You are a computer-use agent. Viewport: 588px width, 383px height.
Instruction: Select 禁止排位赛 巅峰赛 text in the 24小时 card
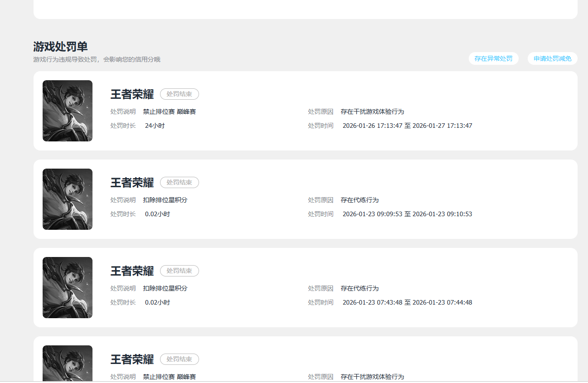click(x=170, y=112)
